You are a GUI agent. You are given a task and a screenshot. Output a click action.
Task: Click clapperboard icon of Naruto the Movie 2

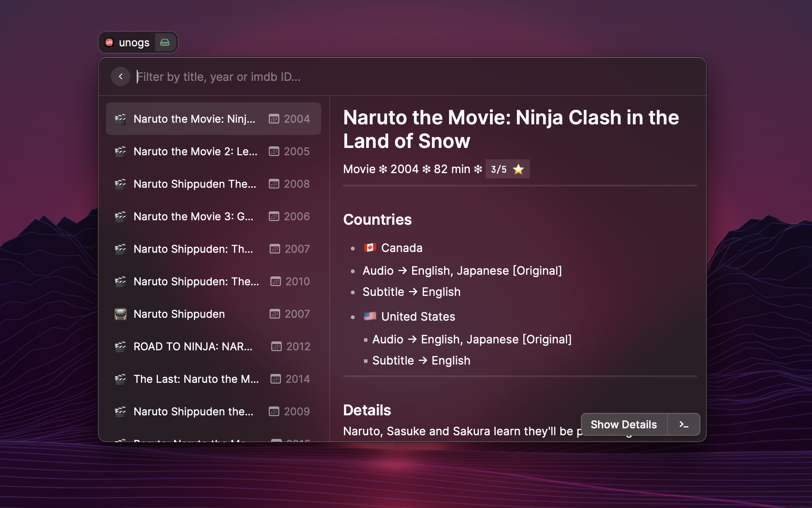pyautogui.click(x=121, y=152)
